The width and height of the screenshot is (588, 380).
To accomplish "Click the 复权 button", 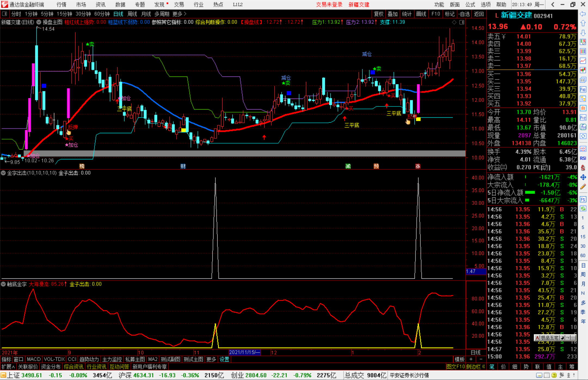I will point(379,14).
